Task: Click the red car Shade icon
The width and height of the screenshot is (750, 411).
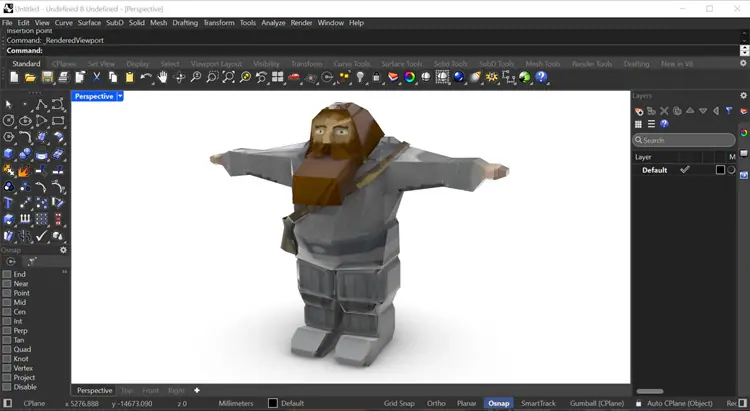Action: click(x=294, y=77)
